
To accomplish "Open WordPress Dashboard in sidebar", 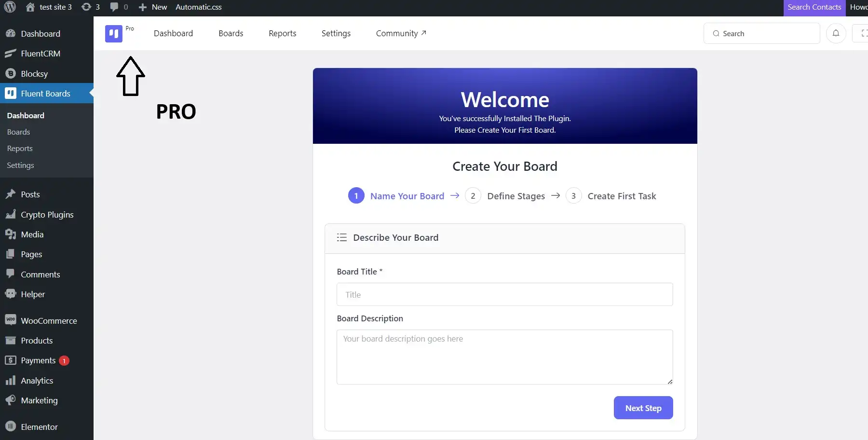I will [47, 34].
